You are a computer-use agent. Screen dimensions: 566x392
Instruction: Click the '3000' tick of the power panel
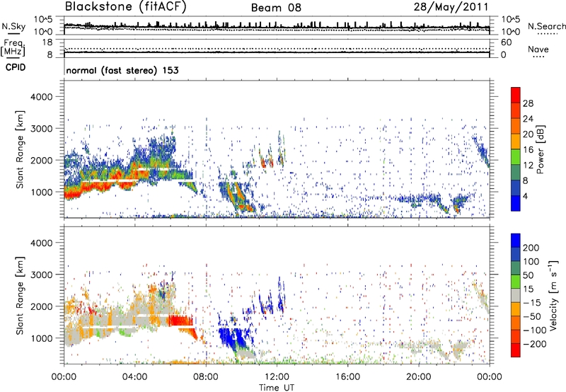pos(41,129)
